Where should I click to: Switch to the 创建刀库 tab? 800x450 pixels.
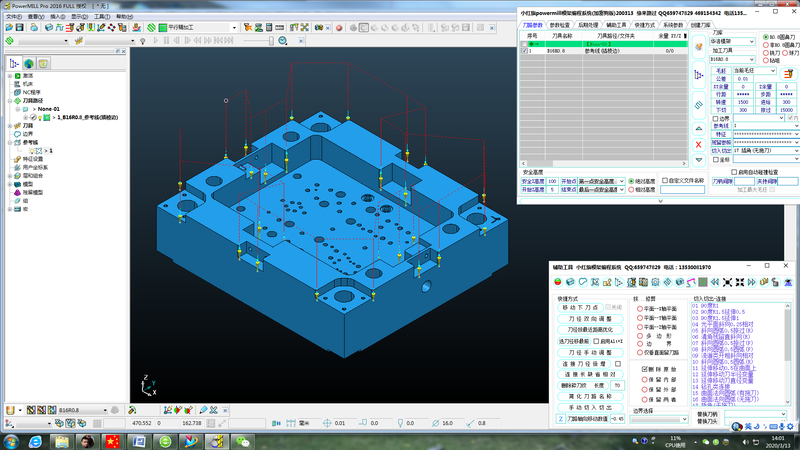[x=700, y=25]
